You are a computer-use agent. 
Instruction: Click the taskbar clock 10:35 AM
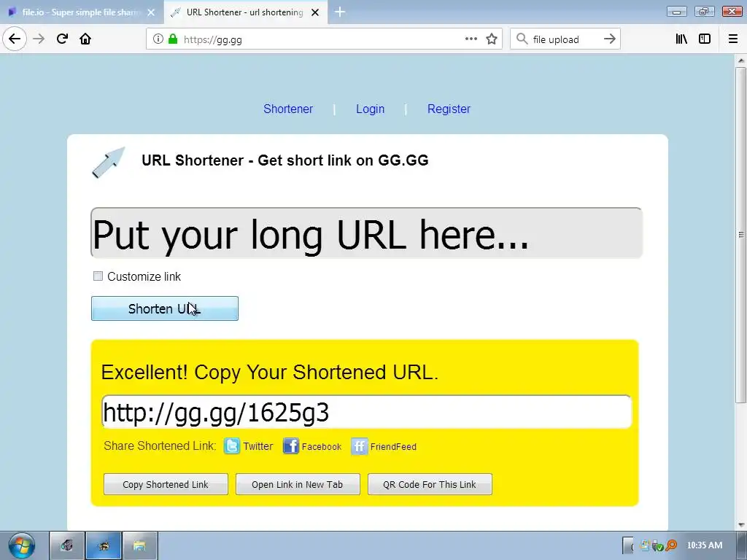tap(704, 545)
